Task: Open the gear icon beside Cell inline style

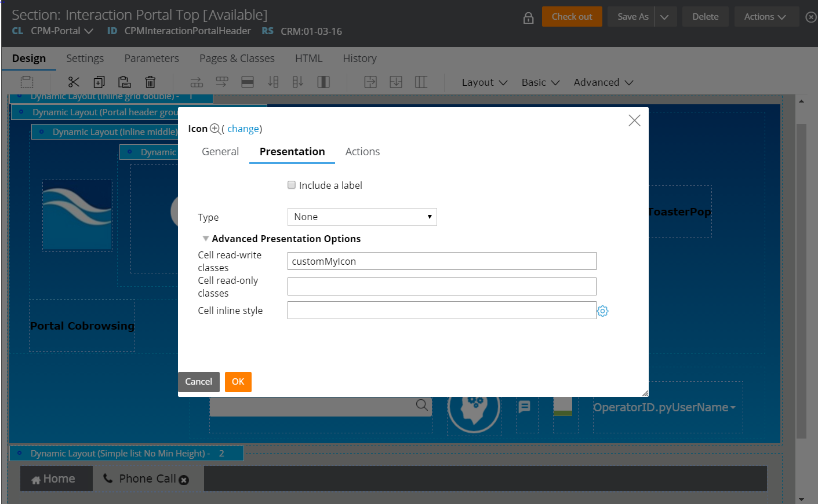Action: pyautogui.click(x=603, y=311)
